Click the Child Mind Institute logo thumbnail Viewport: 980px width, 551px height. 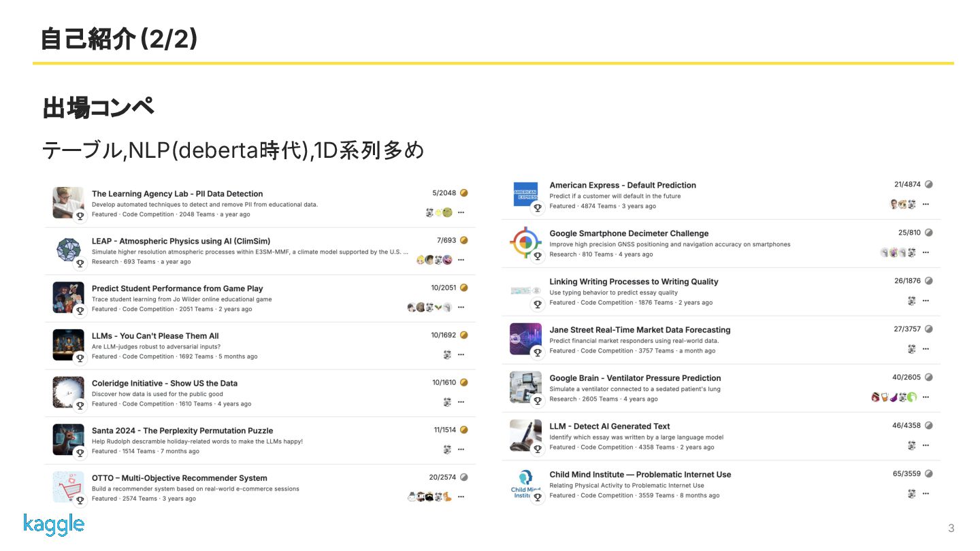pos(525,484)
